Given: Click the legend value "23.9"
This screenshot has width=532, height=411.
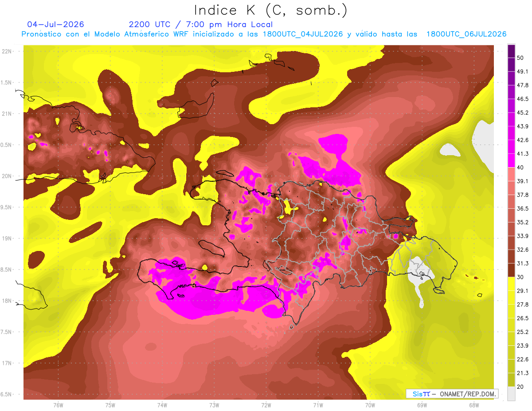Looking at the screenshot, I should pos(523,345).
